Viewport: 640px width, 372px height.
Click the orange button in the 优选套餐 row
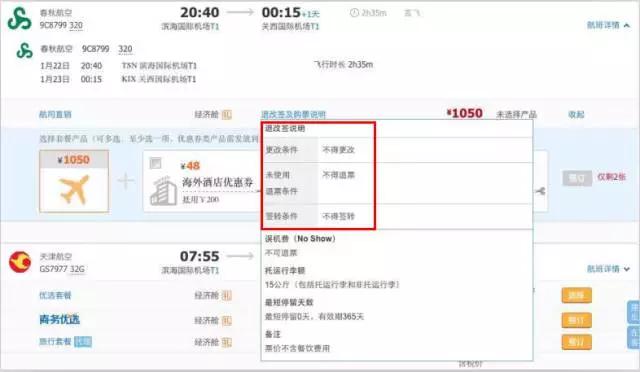pyautogui.click(x=576, y=295)
